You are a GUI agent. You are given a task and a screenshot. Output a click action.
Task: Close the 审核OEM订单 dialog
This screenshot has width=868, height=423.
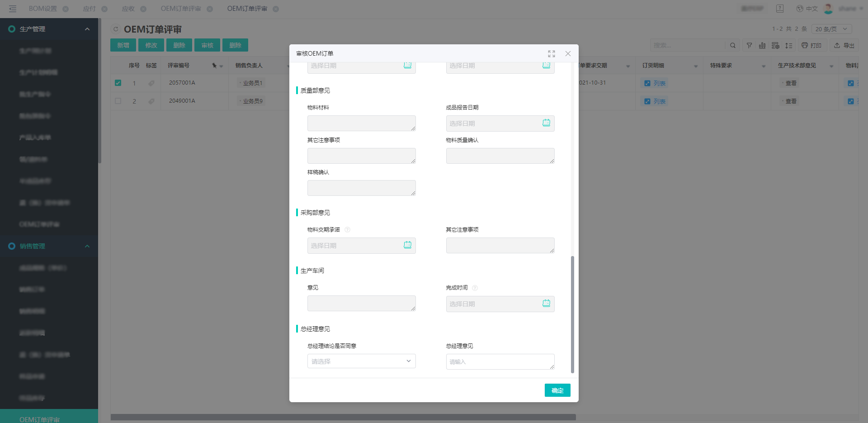tap(568, 54)
